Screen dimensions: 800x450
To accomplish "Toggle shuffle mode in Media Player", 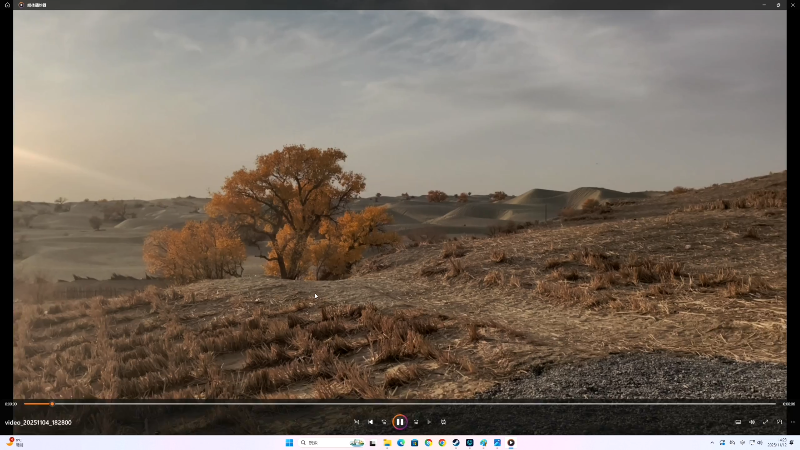I will point(356,422).
